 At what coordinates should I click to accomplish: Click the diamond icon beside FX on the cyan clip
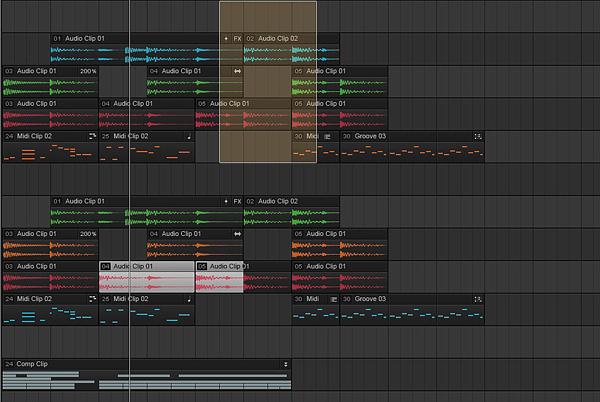pyautogui.click(x=225, y=38)
